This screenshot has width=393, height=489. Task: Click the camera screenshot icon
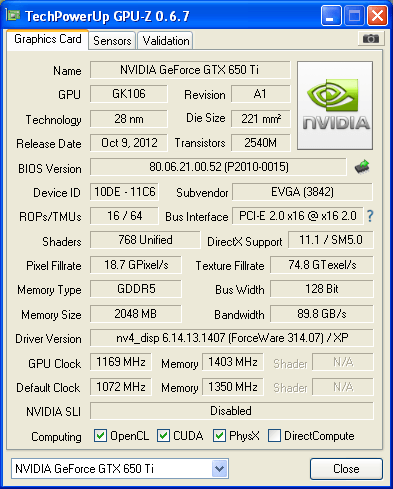[x=371, y=39]
